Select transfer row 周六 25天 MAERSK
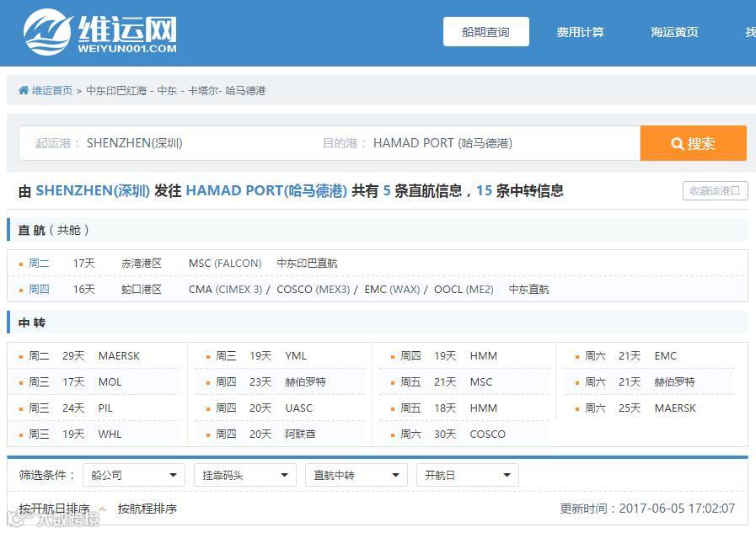 click(649, 408)
